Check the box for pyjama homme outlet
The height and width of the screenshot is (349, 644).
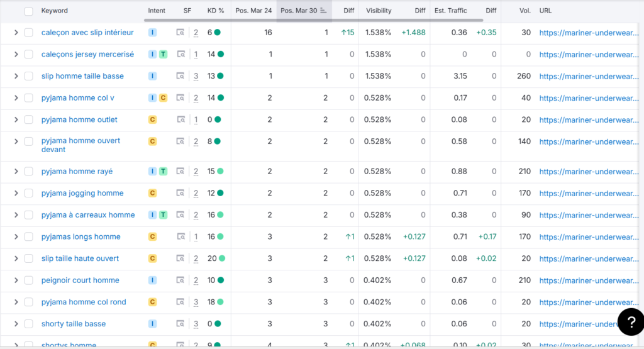(x=28, y=119)
